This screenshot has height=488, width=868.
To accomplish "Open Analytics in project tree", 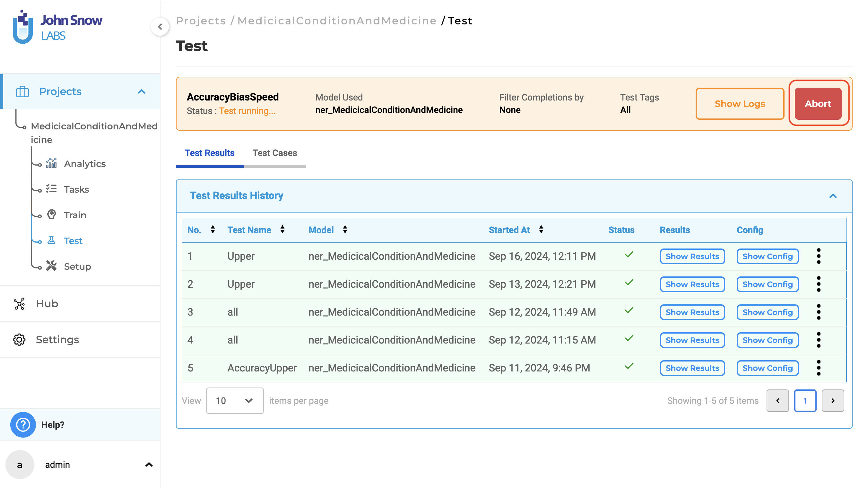I will pyautogui.click(x=85, y=163).
